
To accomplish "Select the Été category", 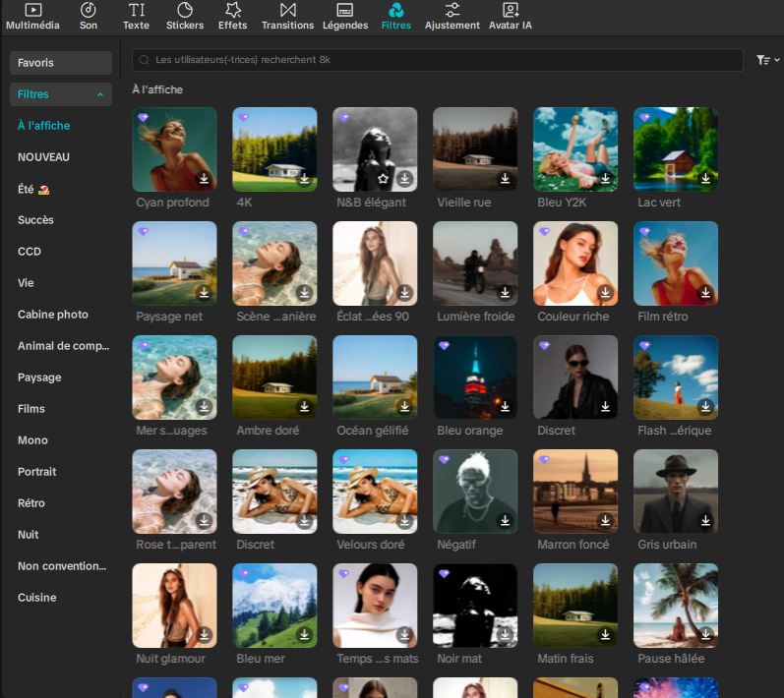I will pos(33,190).
